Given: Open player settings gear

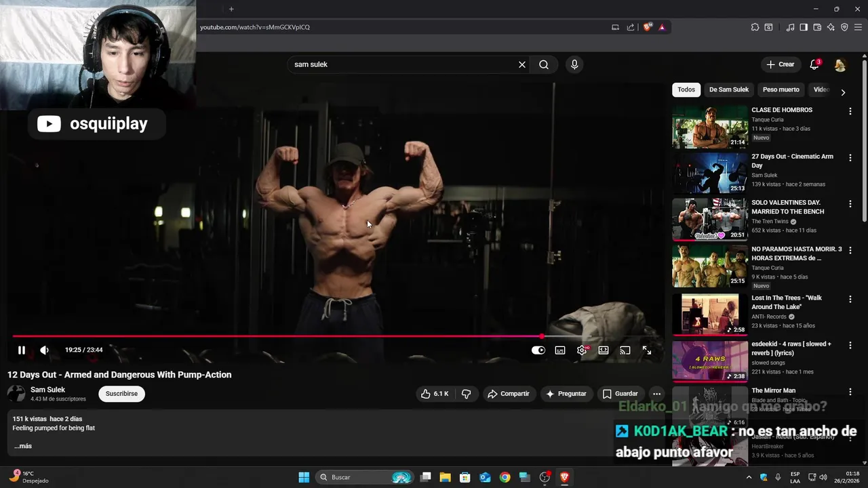Looking at the screenshot, I should pyautogui.click(x=582, y=350).
